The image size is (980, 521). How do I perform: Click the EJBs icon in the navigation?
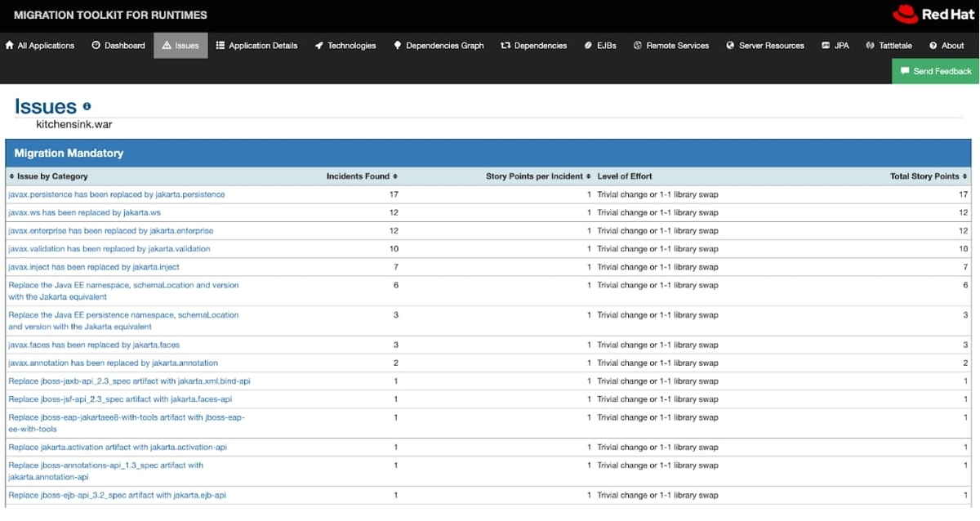pyautogui.click(x=586, y=46)
